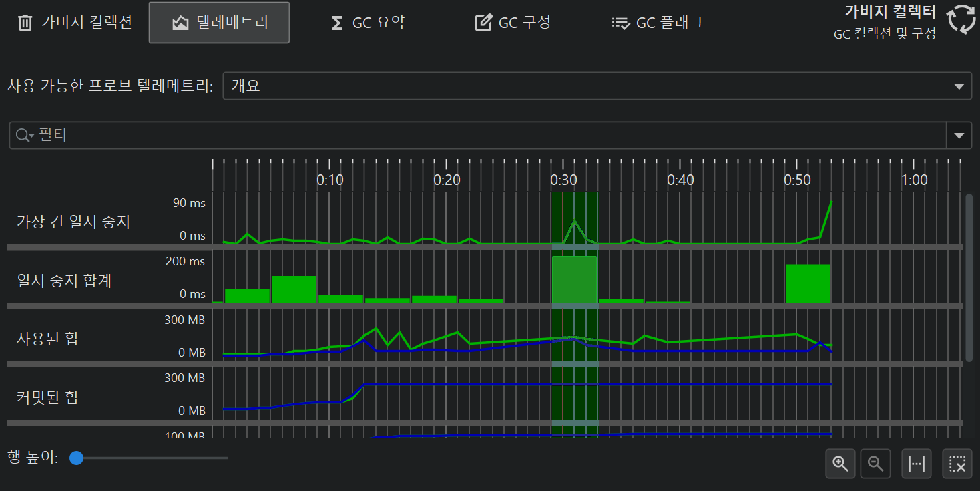Click the 0:50 mark on the time ruler
Screen dimensions: 980x491
point(797,180)
